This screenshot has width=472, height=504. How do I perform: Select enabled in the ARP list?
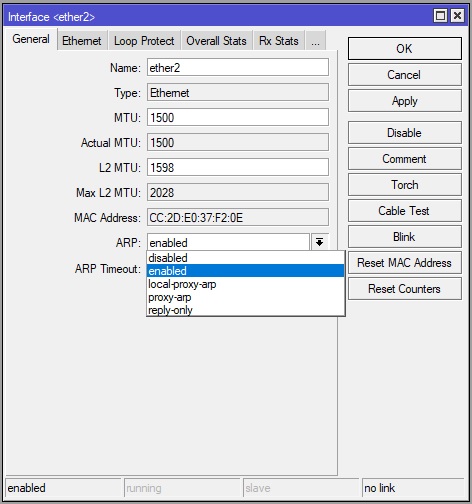(245, 271)
